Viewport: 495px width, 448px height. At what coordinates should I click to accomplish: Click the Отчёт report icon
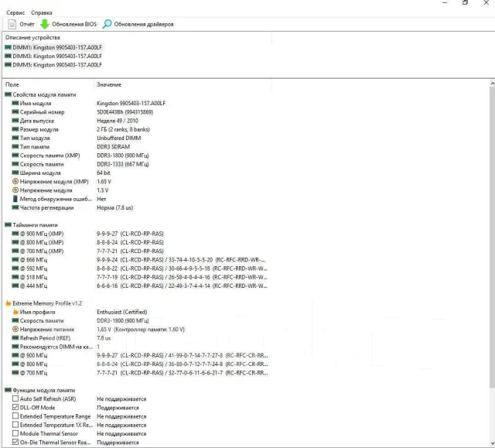click(12, 24)
